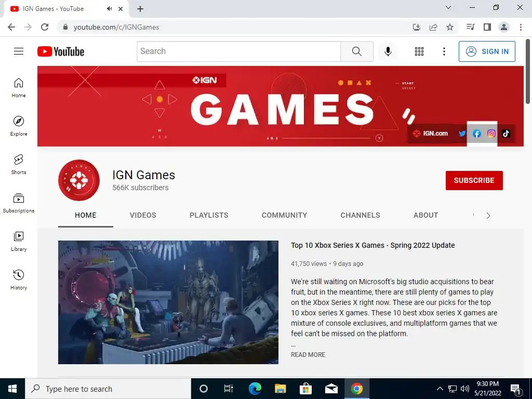Screen dimensions: 532x399
Task: Mute the tab audio speaker icon
Action: click(x=109, y=9)
